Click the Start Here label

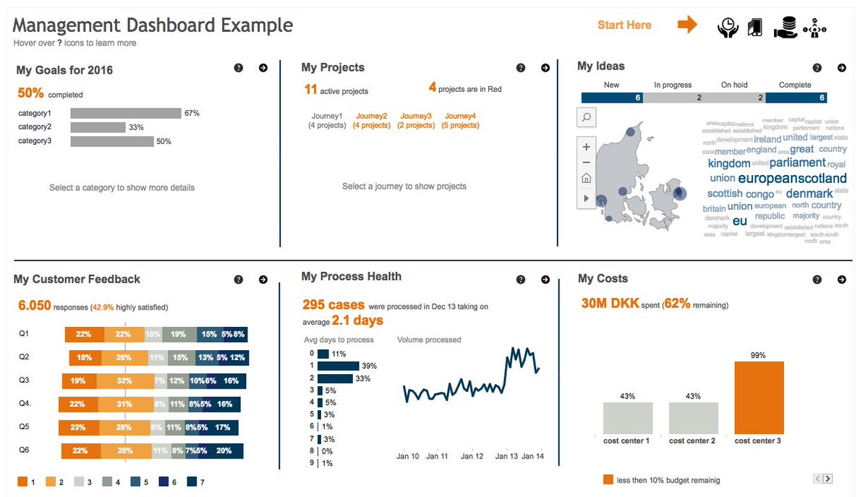click(x=624, y=25)
